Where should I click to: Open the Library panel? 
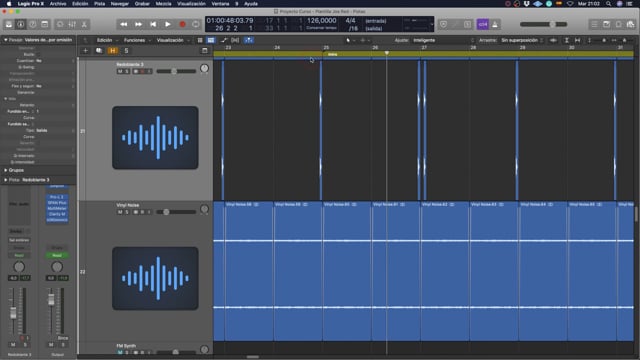click(x=9, y=24)
